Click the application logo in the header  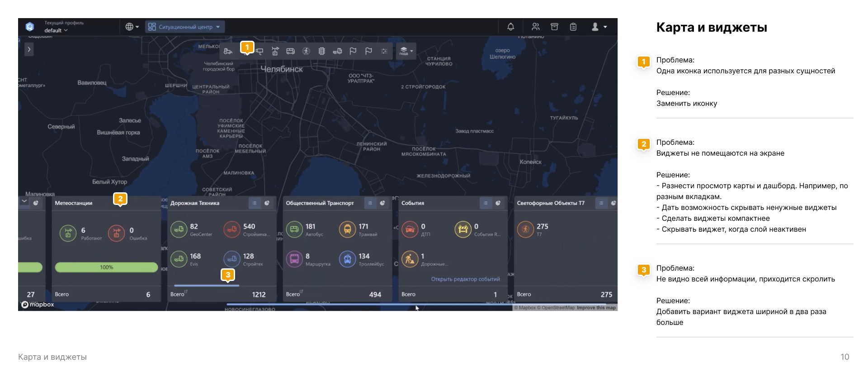pos(30,27)
